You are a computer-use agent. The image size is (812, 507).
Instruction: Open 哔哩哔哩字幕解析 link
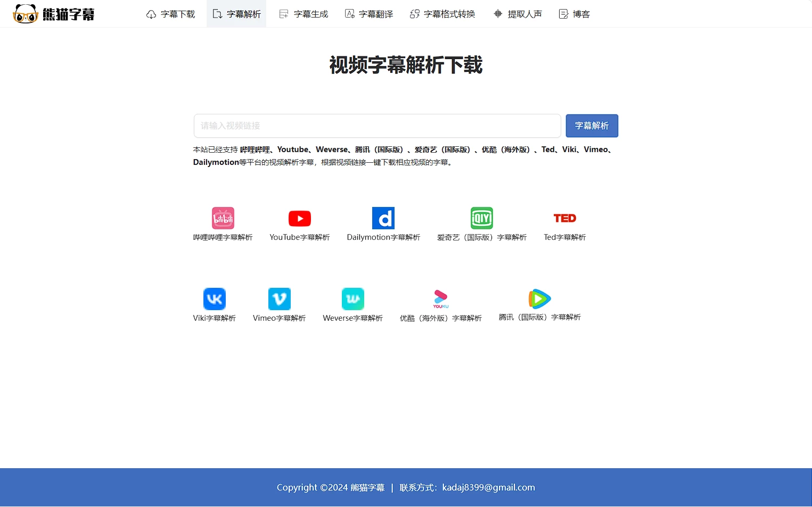pyautogui.click(x=223, y=237)
